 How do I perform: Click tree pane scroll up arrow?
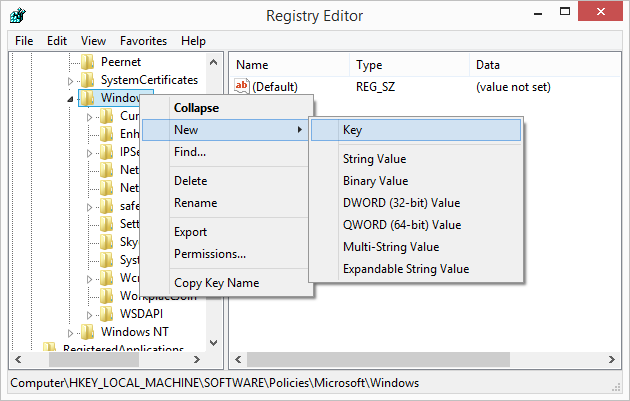[214, 62]
